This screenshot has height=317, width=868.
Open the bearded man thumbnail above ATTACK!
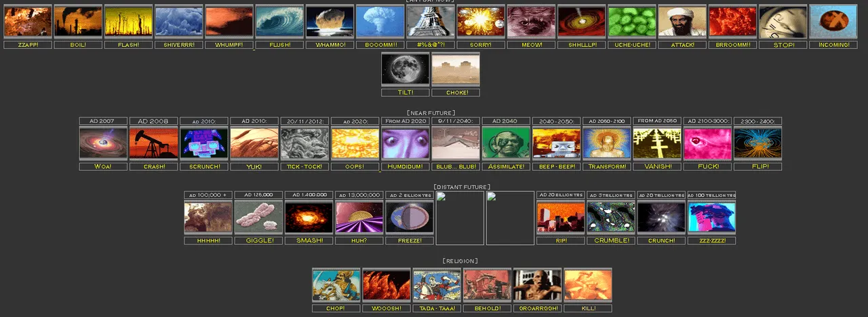tap(682, 22)
